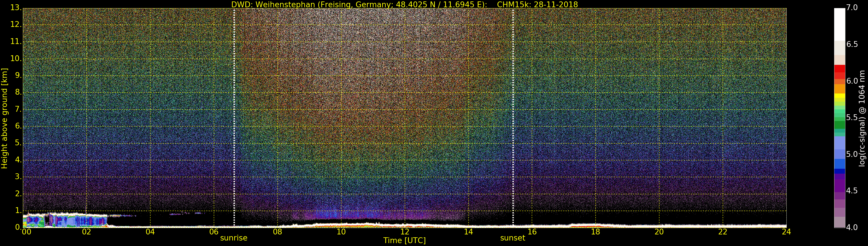Screen dimensions: 868x246
Task: Click the white sunset dotted vertical line
Action: [x=513, y=118]
